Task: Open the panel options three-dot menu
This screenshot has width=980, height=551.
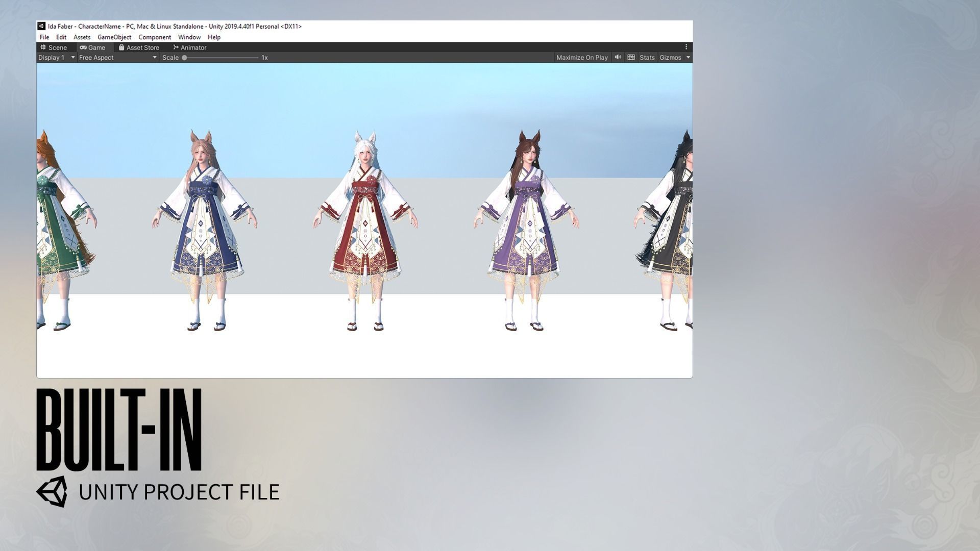Action: (x=687, y=47)
